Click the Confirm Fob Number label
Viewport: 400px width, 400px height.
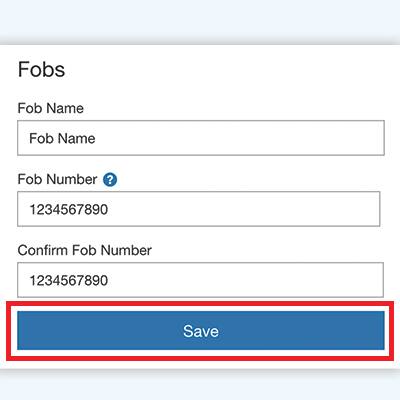85,250
